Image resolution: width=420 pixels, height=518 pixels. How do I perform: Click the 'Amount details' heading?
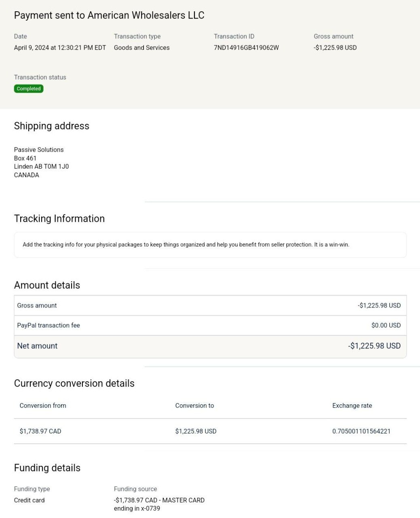47,285
